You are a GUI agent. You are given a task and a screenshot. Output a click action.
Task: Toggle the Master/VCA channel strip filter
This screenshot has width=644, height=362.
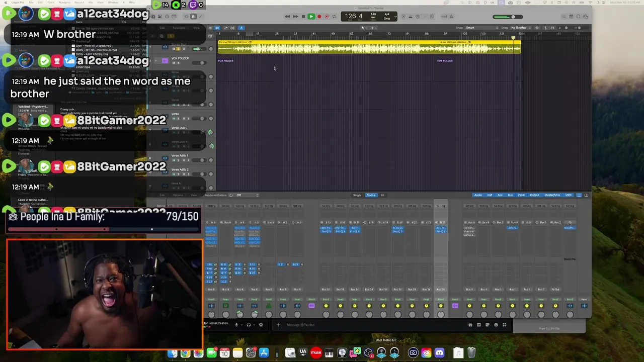pos(552,195)
